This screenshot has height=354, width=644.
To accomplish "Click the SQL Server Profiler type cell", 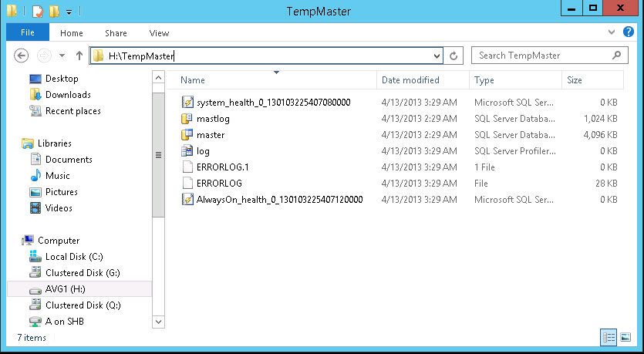I will [x=515, y=151].
